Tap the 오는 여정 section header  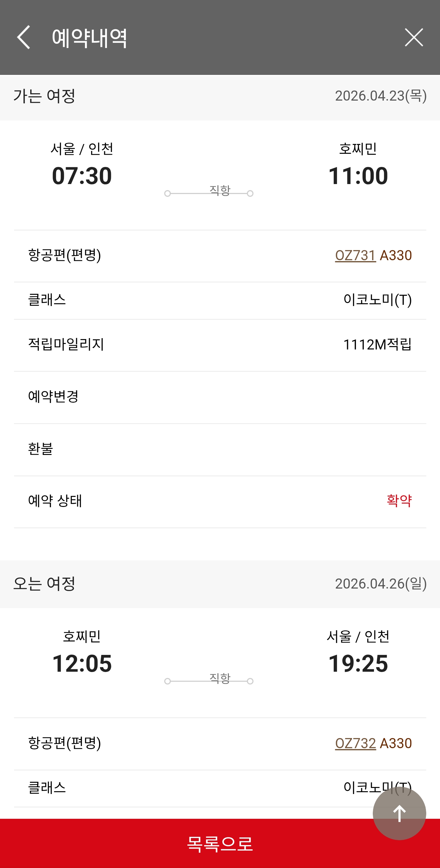click(44, 584)
